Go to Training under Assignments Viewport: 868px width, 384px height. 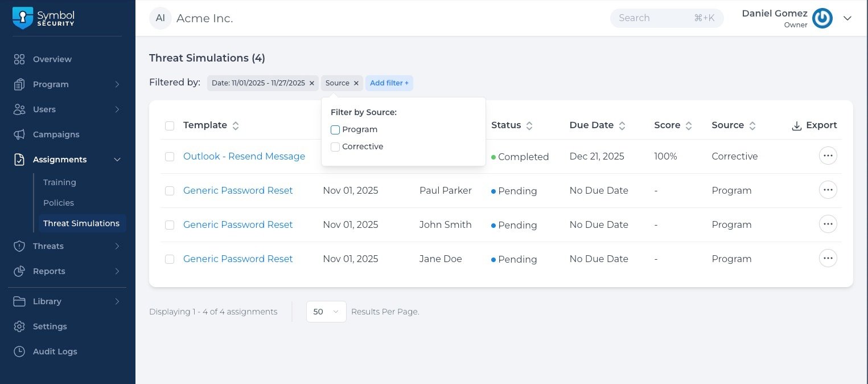[x=60, y=182]
